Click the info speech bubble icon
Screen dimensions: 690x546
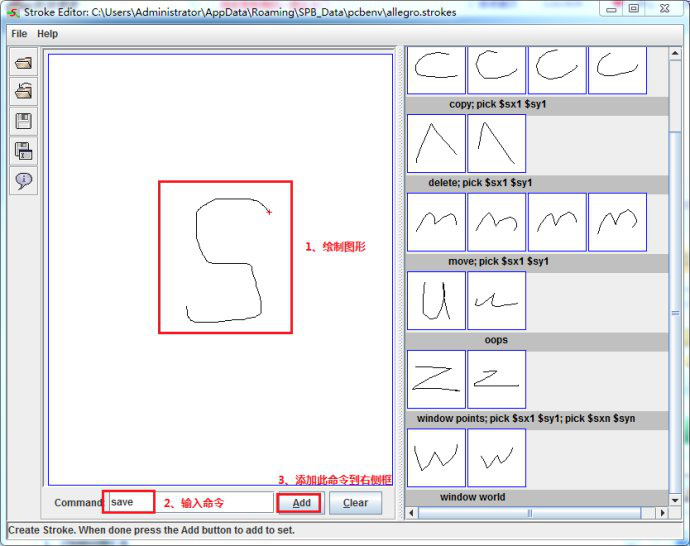pos(23,180)
